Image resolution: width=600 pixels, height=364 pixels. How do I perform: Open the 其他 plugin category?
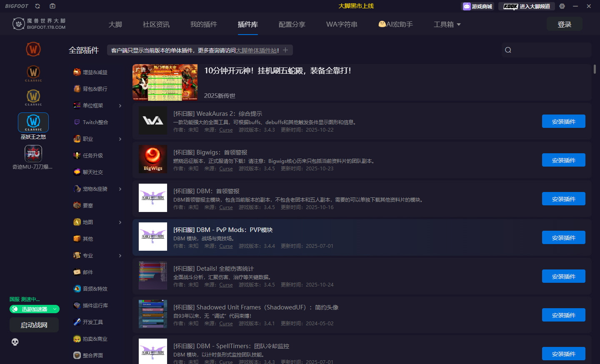point(83,239)
